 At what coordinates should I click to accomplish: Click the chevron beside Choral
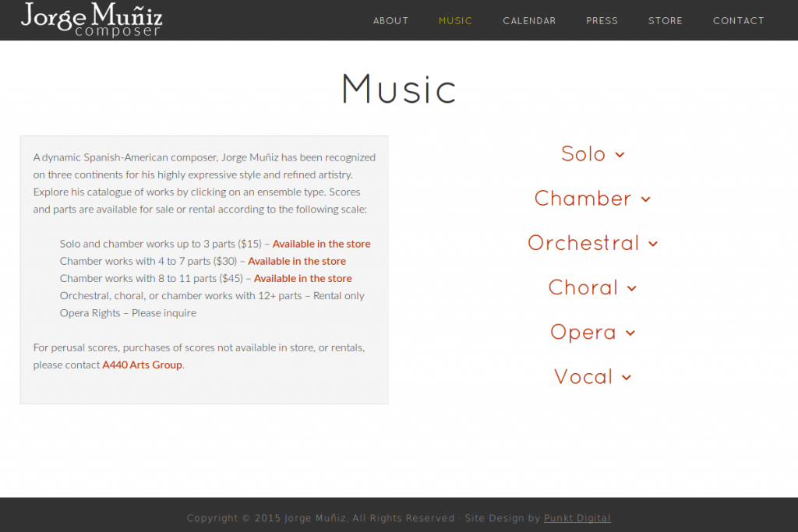[x=631, y=288]
